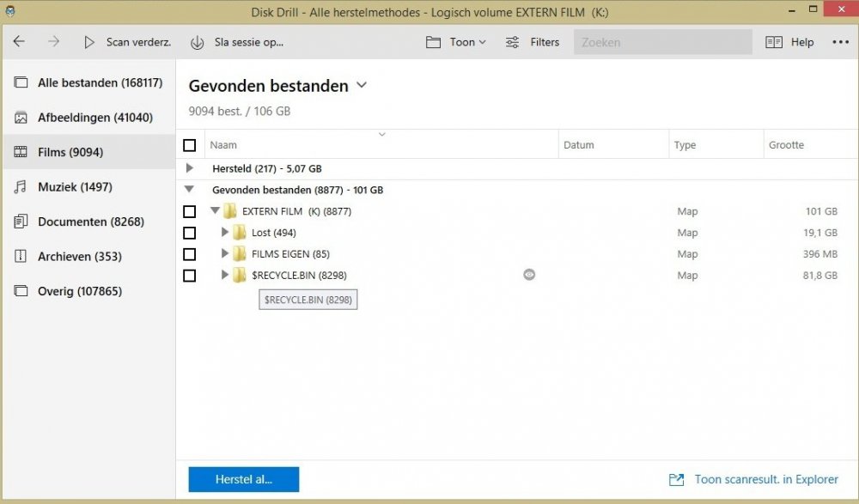Click the Scan verderz. play icon
This screenshot has height=504, width=859.
[x=89, y=42]
